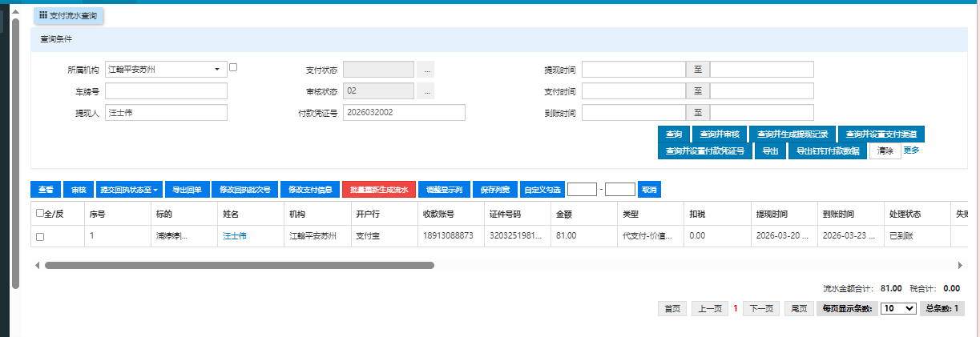Viewport: 980px width, 337px height.
Task: Click the 金额 column header
Action: click(x=583, y=214)
